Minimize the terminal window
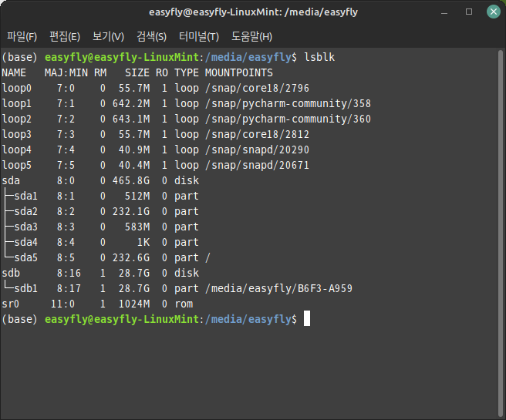The height and width of the screenshot is (420, 506). (444, 13)
